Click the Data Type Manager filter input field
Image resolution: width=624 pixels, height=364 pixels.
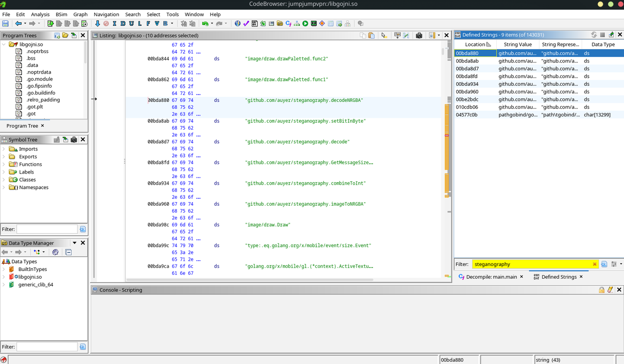47,347
